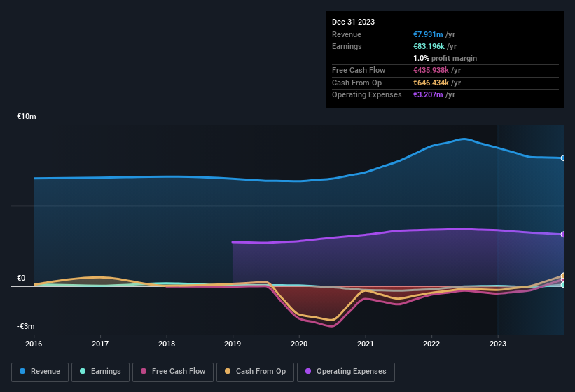Viewport: 575px width, 392px height.
Task: Click the Cash From Op tooltip label
Action: point(356,83)
